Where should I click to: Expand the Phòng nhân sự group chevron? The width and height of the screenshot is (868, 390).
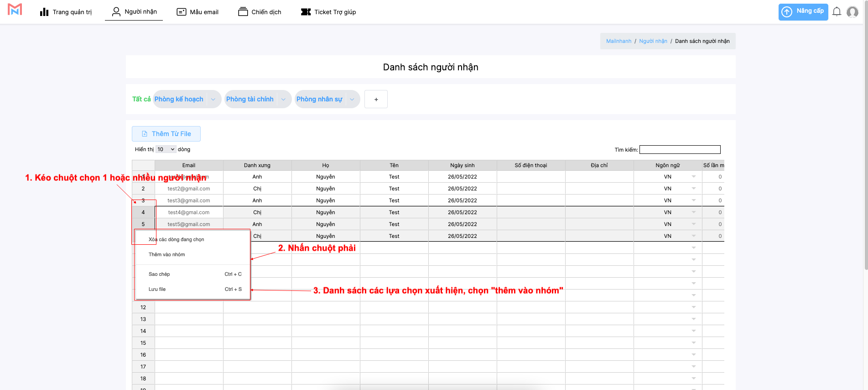352,99
